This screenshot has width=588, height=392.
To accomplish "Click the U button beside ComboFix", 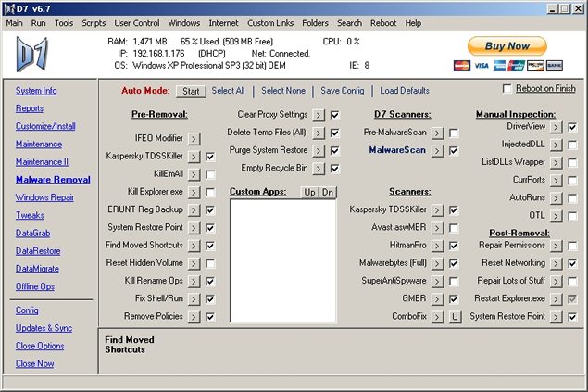I will [455, 317].
